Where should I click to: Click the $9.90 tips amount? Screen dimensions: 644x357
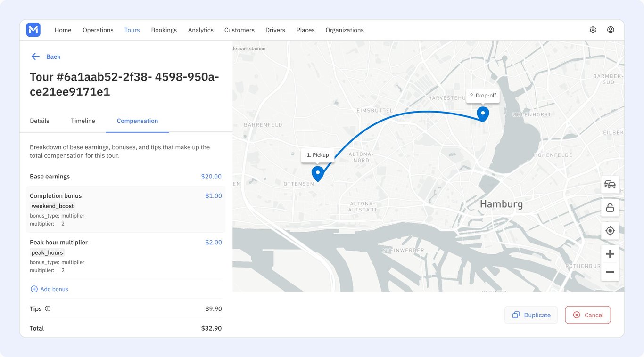[214, 309]
